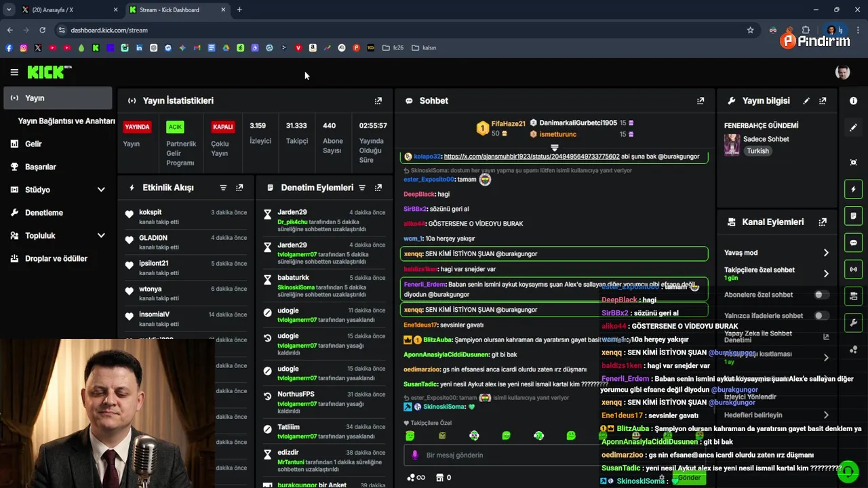The image size is (868, 488).
Task: Pop out the Sohbet chat panel
Action: click(x=701, y=100)
